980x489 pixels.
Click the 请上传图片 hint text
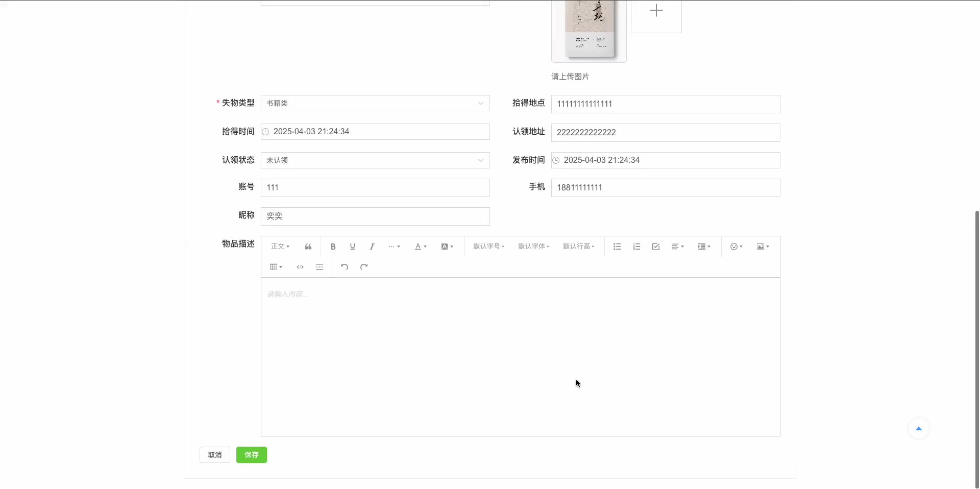click(x=570, y=77)
